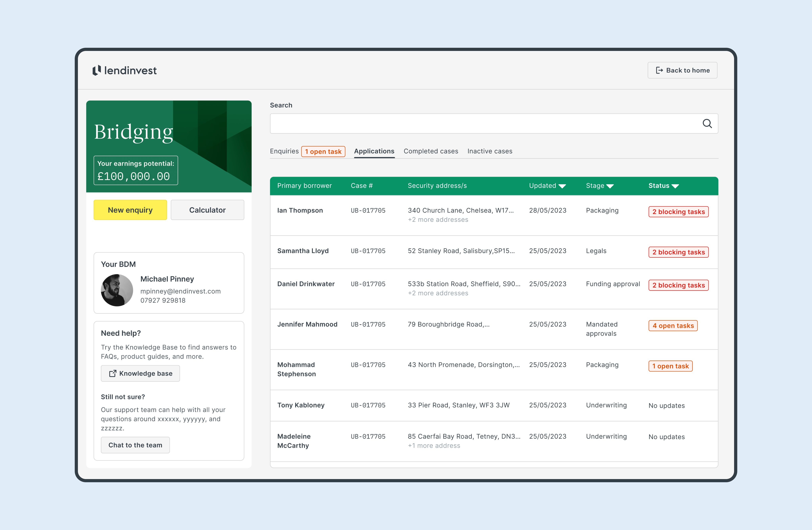Click Michael Pinney's profile photo
Viewport: 812px width, 530px height.
(117, 290)
